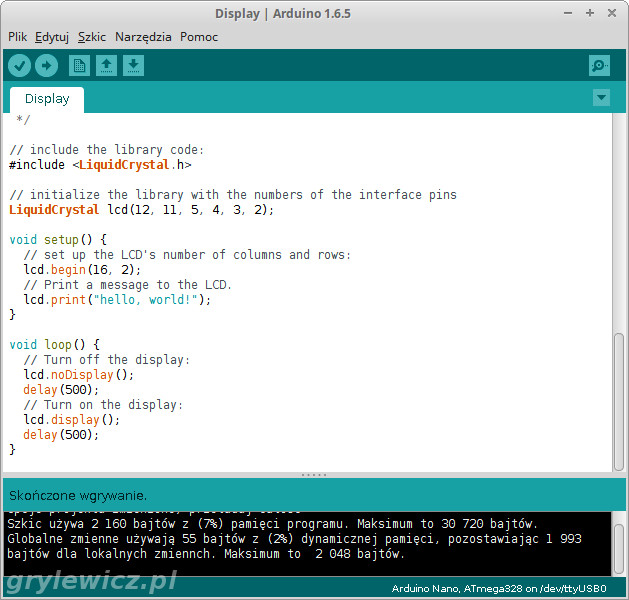Expand the tab options dropdown arrow

pyautogui.click(x=601, y=97)
